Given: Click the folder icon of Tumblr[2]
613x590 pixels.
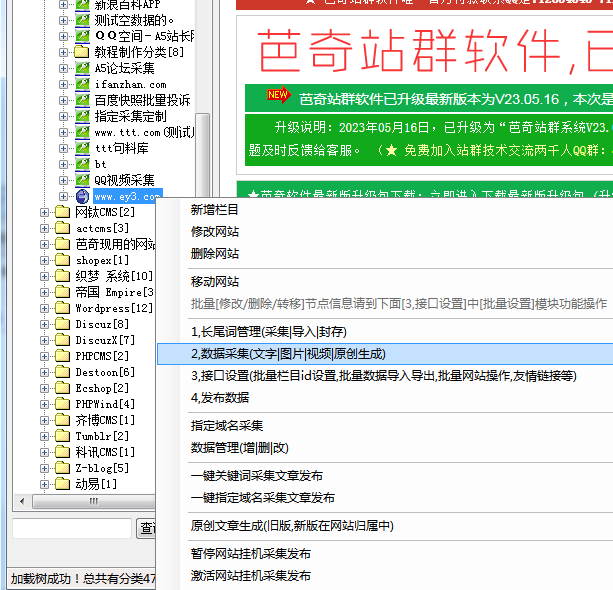Looking at the screenshot, I should pyautogui.click(x=63, y=436).
